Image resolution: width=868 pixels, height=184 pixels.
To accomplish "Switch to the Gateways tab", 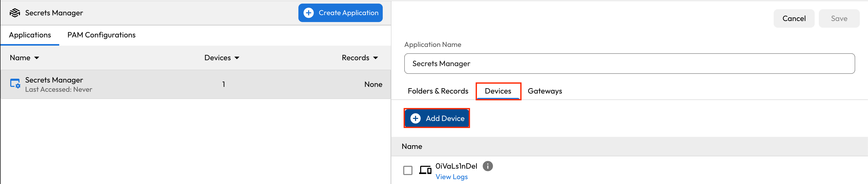I will click(545, 91).
